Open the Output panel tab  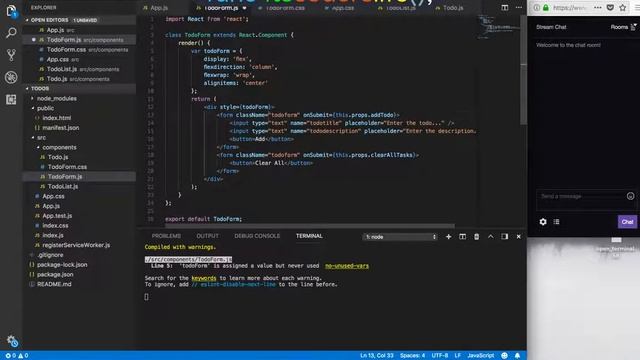(x=207, y=236)
